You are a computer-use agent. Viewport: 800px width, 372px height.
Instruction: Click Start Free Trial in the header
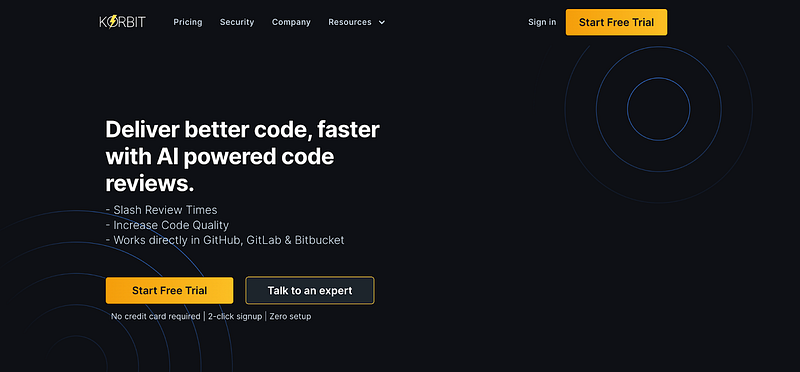[616, 22]
